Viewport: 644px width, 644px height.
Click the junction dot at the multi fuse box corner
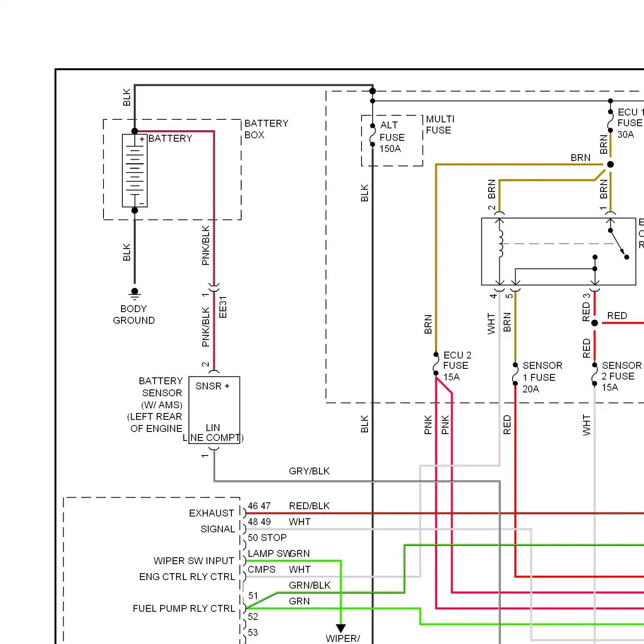click(x=373, y=91)
